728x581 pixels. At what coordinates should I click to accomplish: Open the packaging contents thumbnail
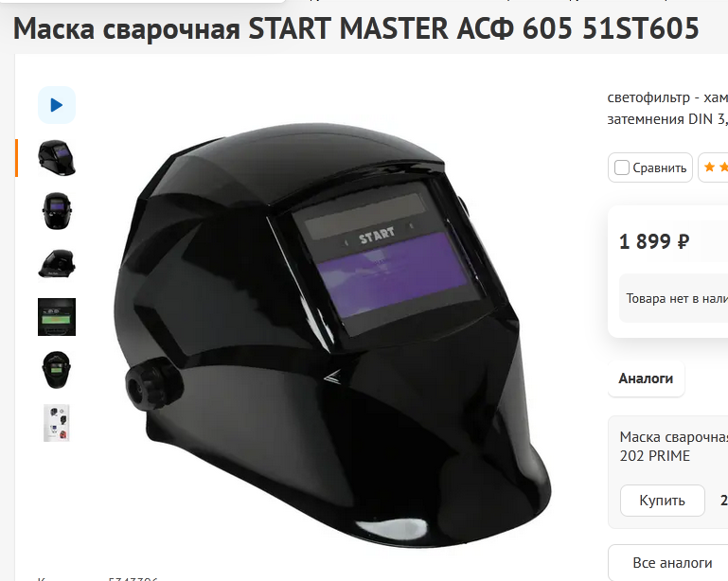pyautogui.click(x=57, y=422)
